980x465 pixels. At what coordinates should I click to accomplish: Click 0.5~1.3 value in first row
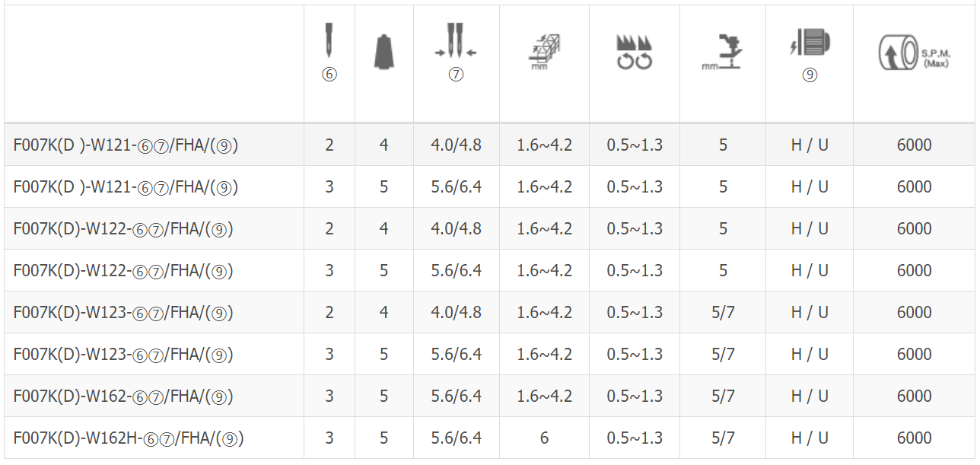635,145
